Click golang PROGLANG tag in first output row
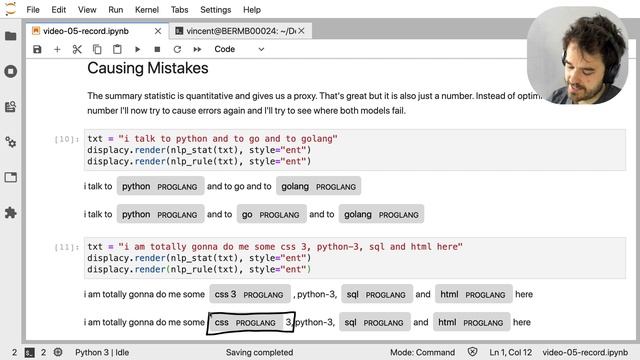Screen dimensions: 640x360 pos(318,187)
